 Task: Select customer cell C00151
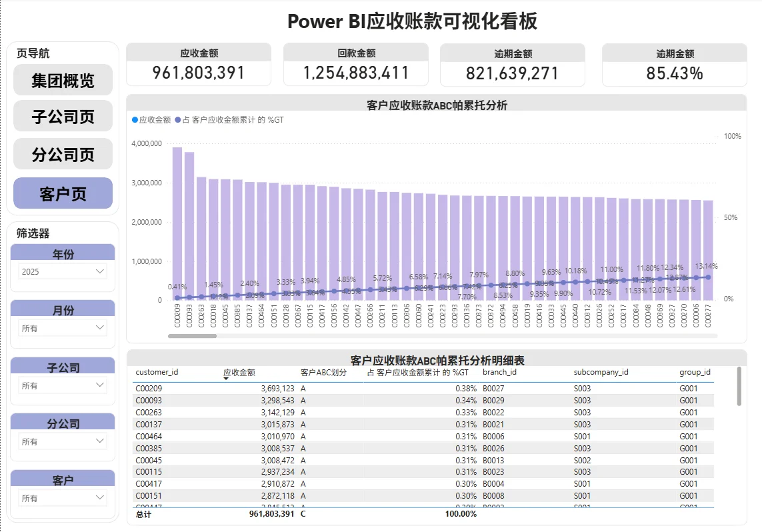pos(149,496)
